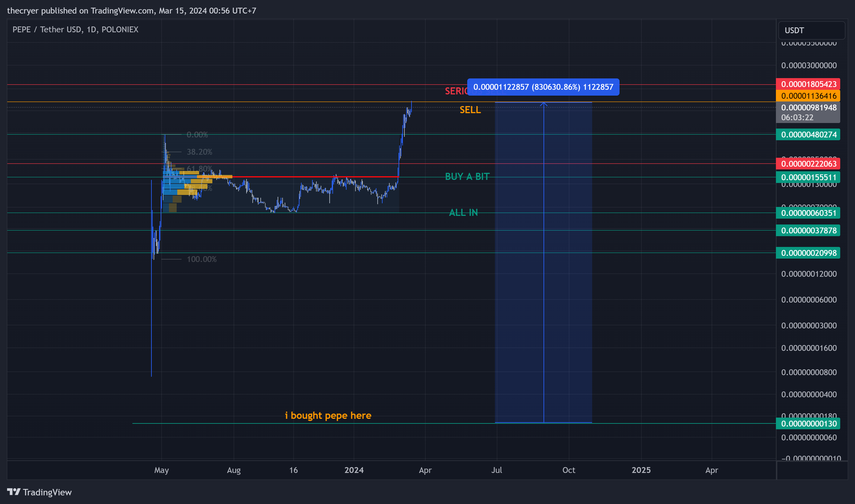The height and width of the screenshot is (504, 855).
Task: Click the 0.00000000060 price scale value
Action: click(809, 438)
